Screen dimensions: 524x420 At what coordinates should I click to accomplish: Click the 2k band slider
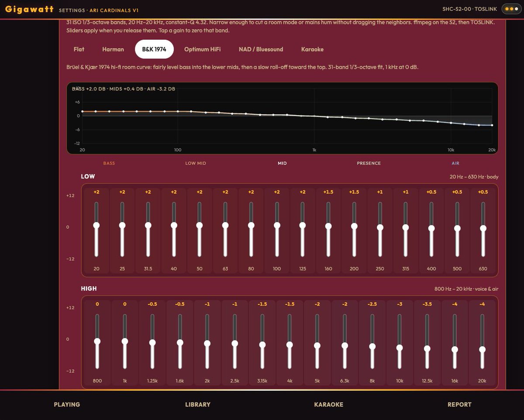pos(207,342)
